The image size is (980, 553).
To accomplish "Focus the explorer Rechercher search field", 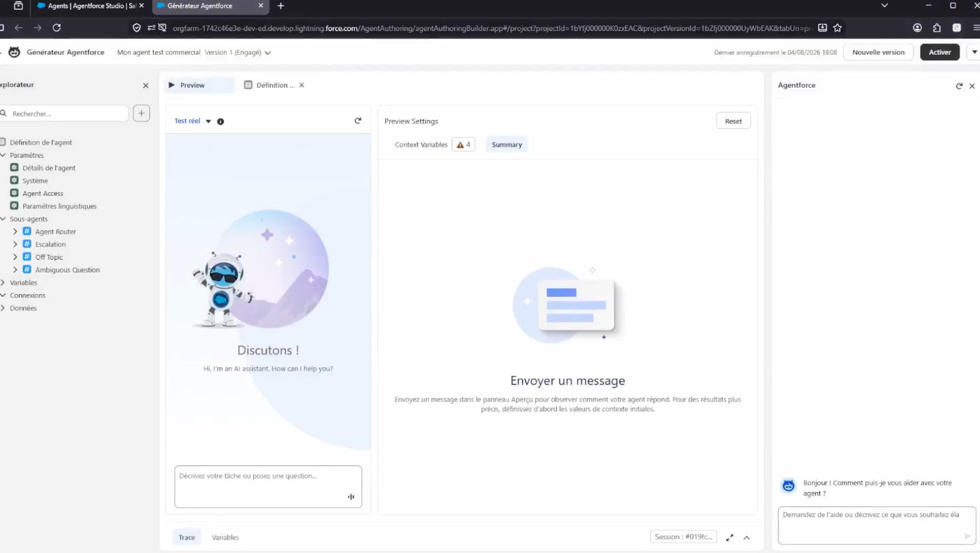I will tap(65, 113).
